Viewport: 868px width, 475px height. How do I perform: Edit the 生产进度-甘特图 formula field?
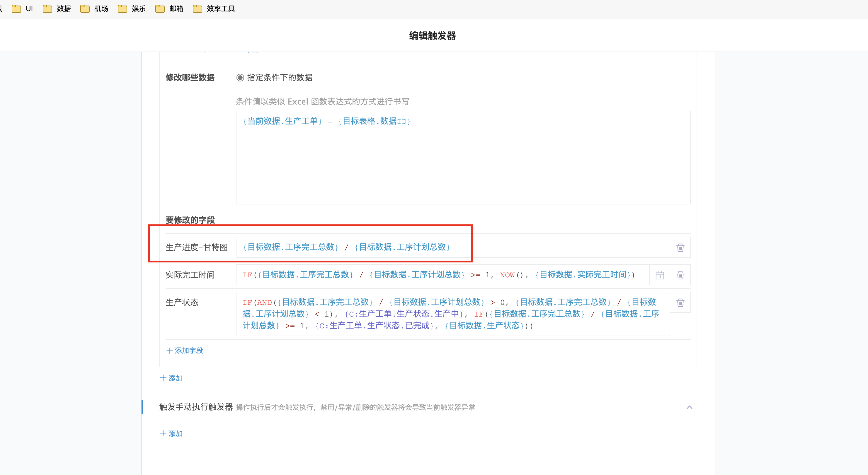click(x=452, y=247)
